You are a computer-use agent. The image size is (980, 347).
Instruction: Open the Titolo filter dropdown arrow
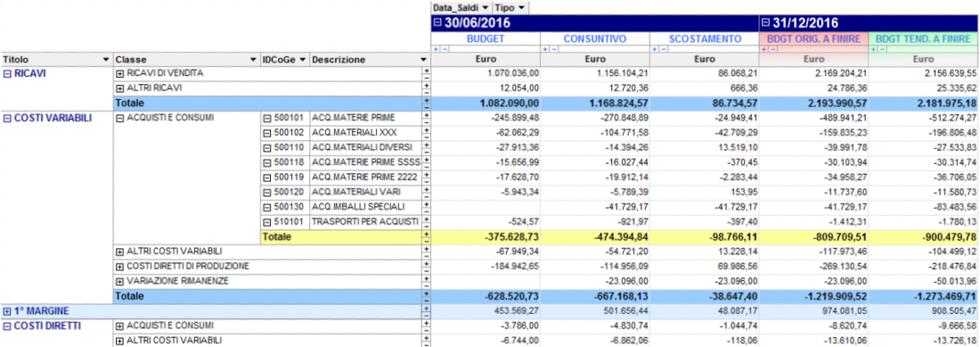coord(106,60)
